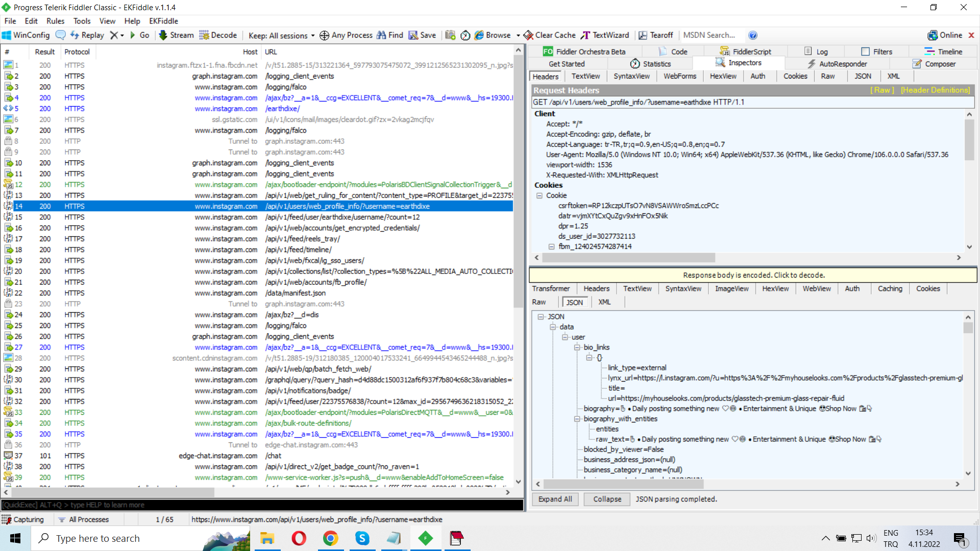
Task: Collapse the Cookie node in request headers
Action: (540, 195)
